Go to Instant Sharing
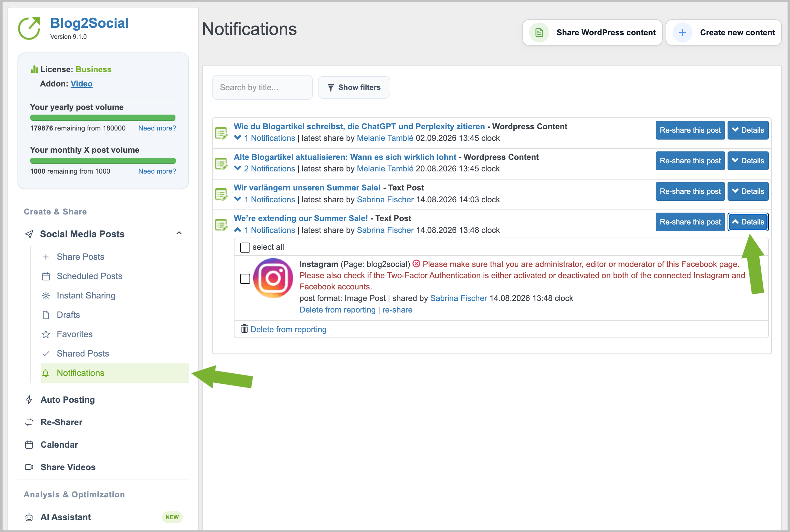The width and height of the screenshot is (790, 532). pos(86,296)
